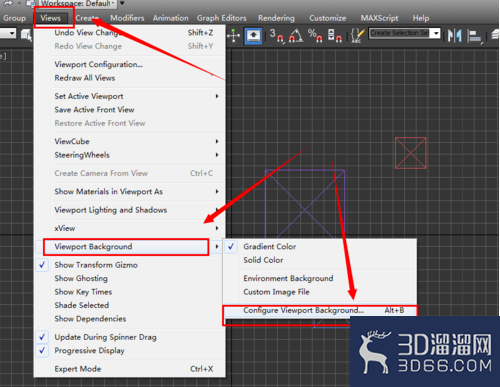Click Redraw All Views
Screen dimensions: 500x387
130,78
